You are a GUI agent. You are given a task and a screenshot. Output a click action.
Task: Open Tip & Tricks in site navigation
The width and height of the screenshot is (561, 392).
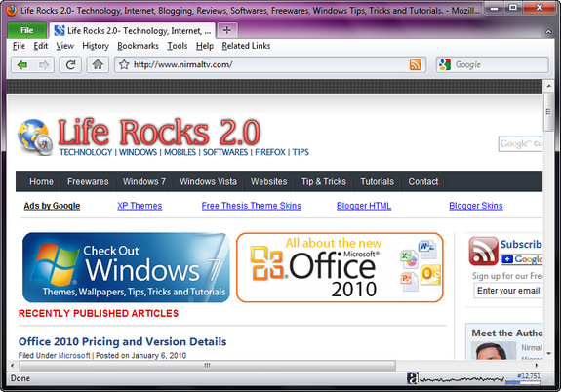click(324, 181)
